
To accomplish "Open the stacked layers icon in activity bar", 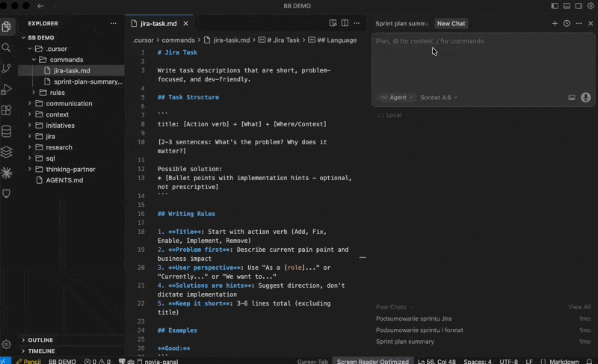I will (x=7, y=152).
